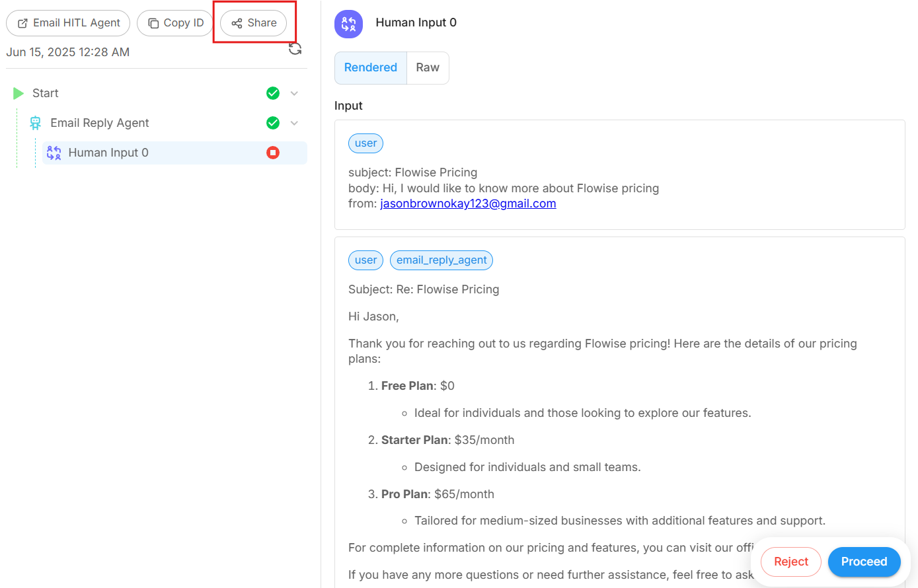Image resolution: width=918 pixels, height=588 pixels.
Task: Proceed with the email reply
Action: (x=864, y=562)
